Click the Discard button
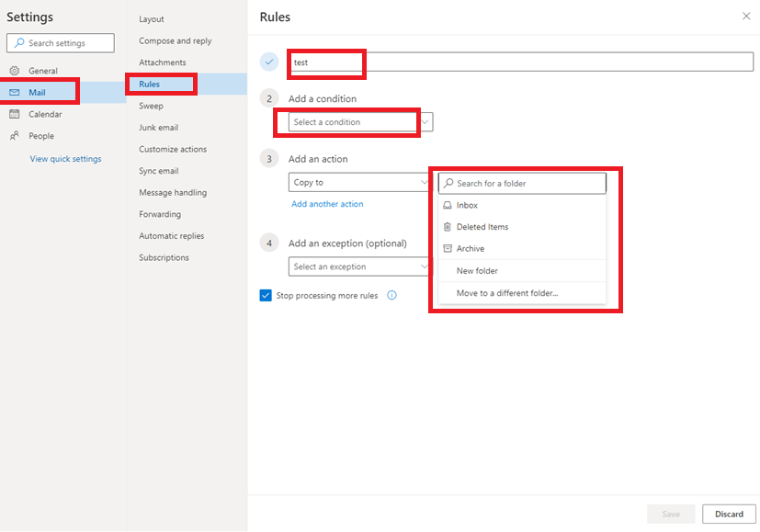 [x=729, y=514]
